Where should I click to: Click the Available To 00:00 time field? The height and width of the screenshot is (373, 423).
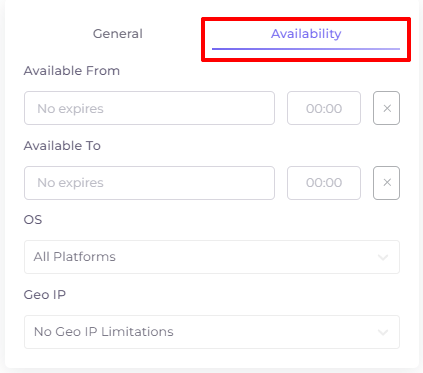(324, 183)
